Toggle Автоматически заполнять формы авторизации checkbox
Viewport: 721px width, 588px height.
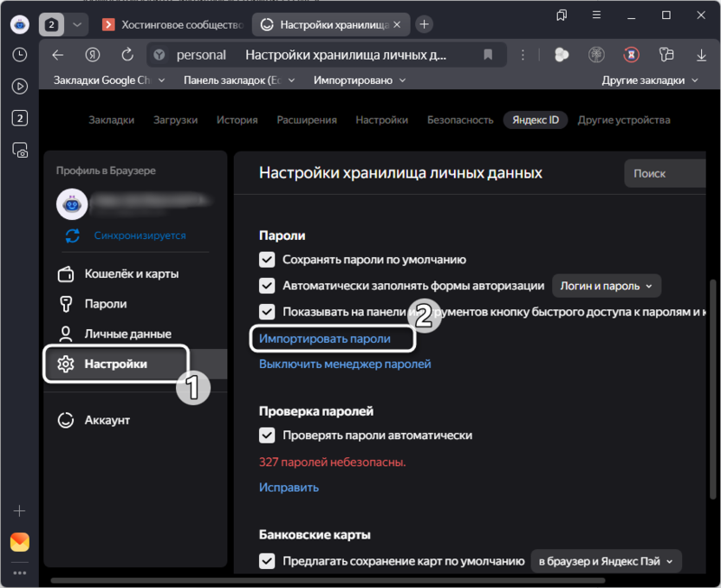(267, 286)
